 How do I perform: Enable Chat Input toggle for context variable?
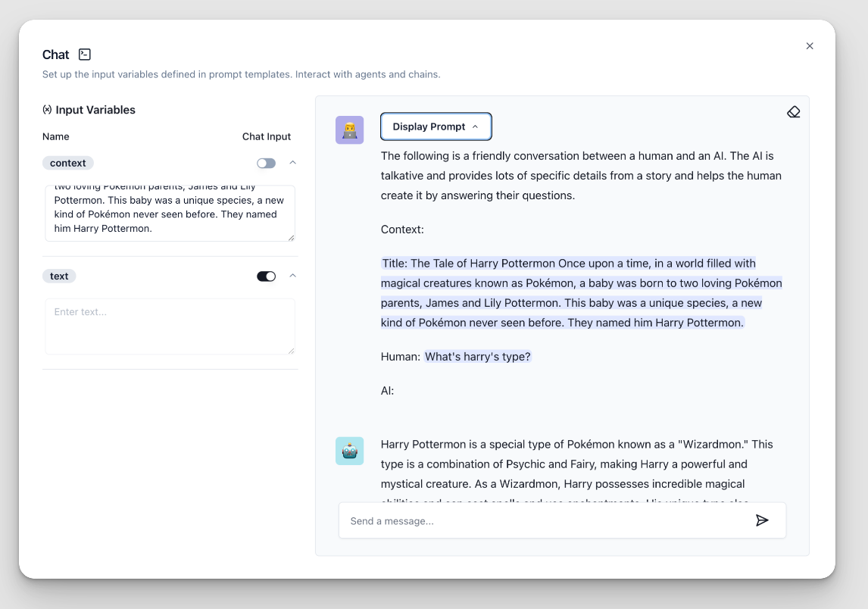pyautogui.click(x=267, y=163)
